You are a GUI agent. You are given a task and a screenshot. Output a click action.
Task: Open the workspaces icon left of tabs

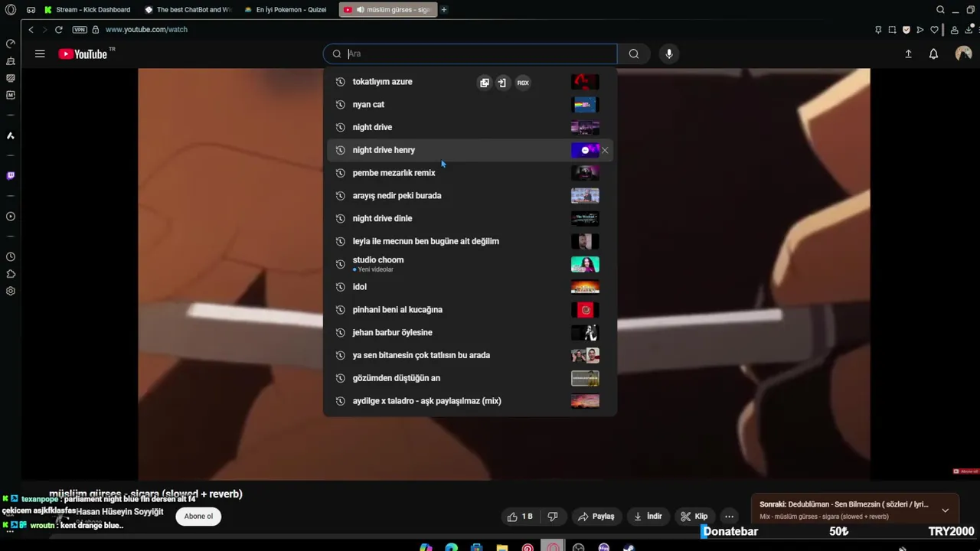31,10
